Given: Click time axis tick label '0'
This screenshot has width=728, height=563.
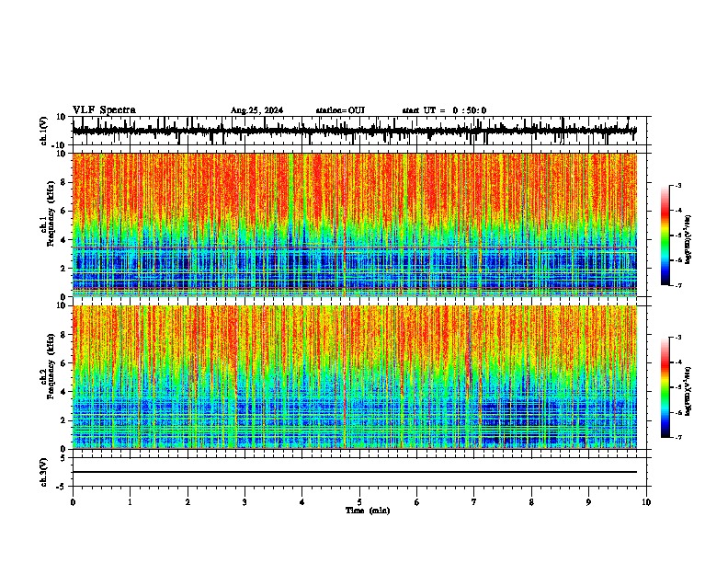Looking at the screenshot, I should (x=73, y=502).
